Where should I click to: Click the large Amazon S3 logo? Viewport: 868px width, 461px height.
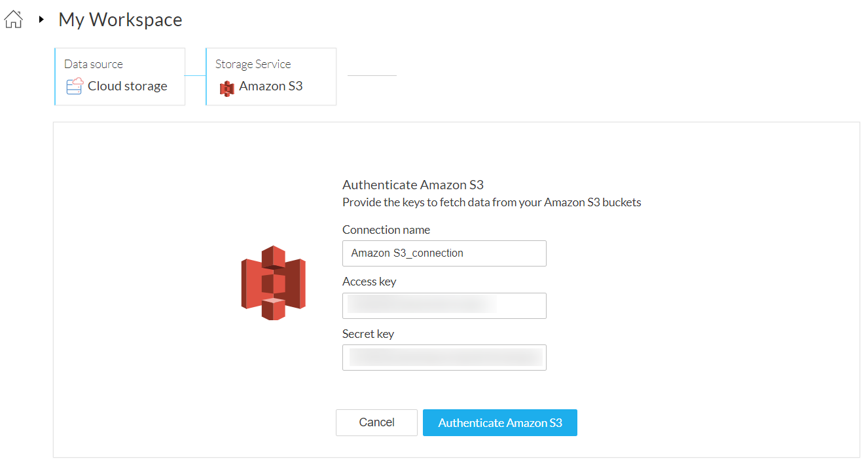[x=273, y=282]
